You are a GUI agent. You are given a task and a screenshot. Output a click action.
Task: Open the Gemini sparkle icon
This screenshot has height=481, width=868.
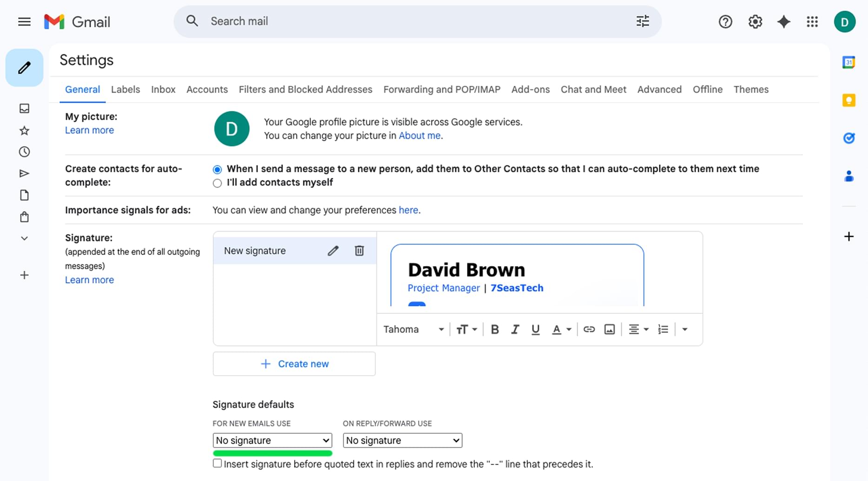tap(784, 21)
